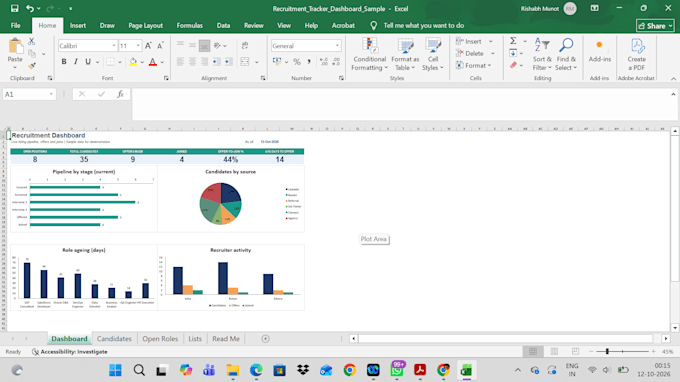This screenshot has height=382, width=680.
Task: Click Tell me what you want to do
Action: point(423,26)
